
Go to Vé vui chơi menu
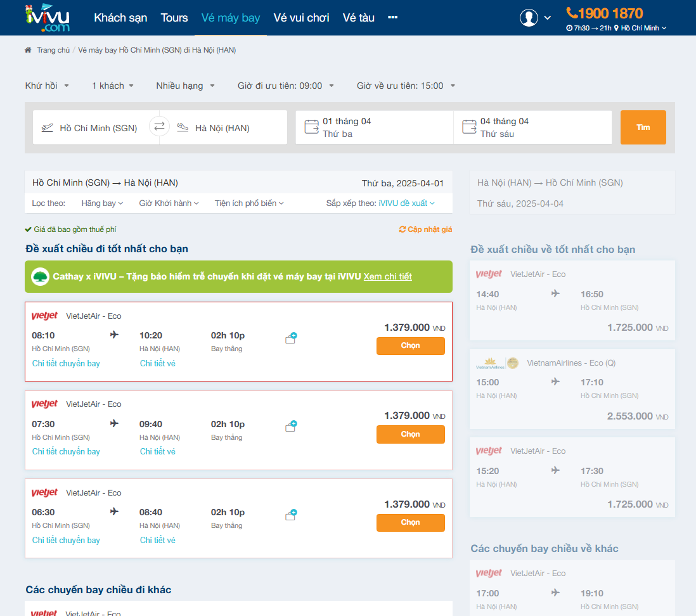[x=301, y=18]
